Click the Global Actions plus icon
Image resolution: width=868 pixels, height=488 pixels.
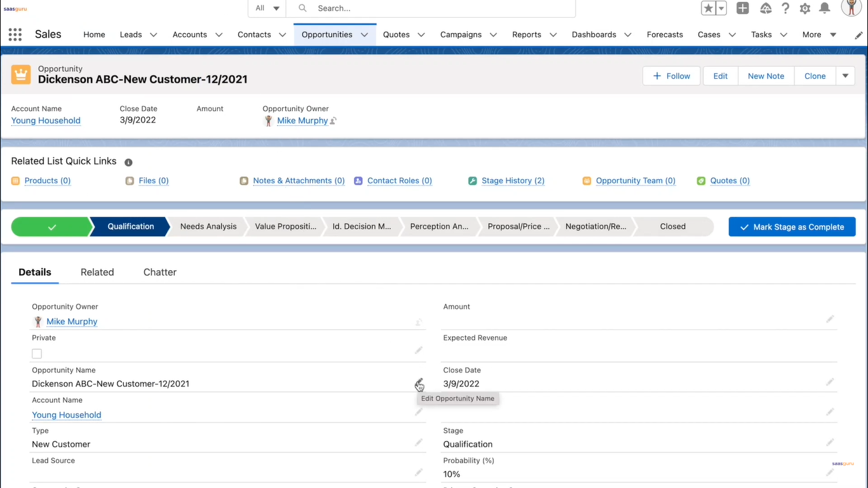[x=742, y=8]
